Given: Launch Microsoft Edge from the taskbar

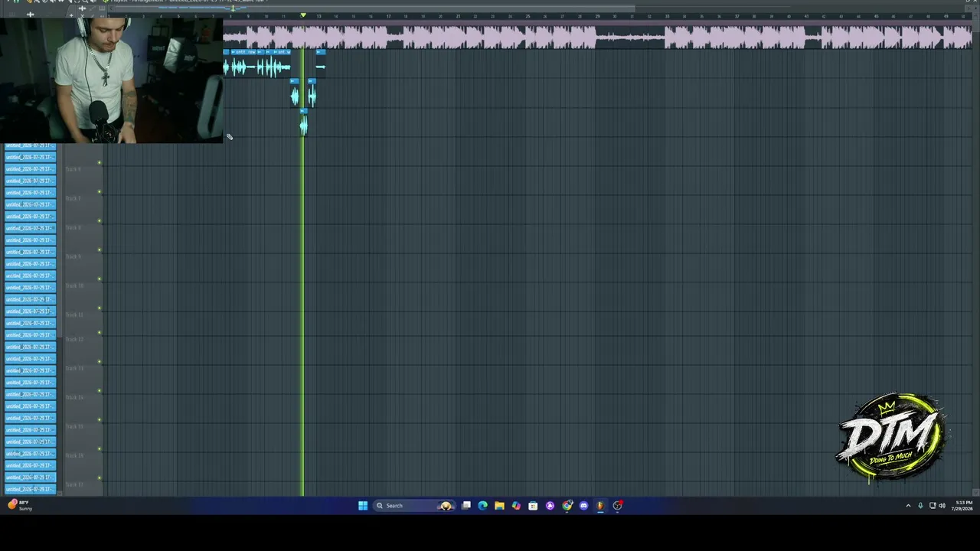Looking at the screenshot, I should (482, 505).
